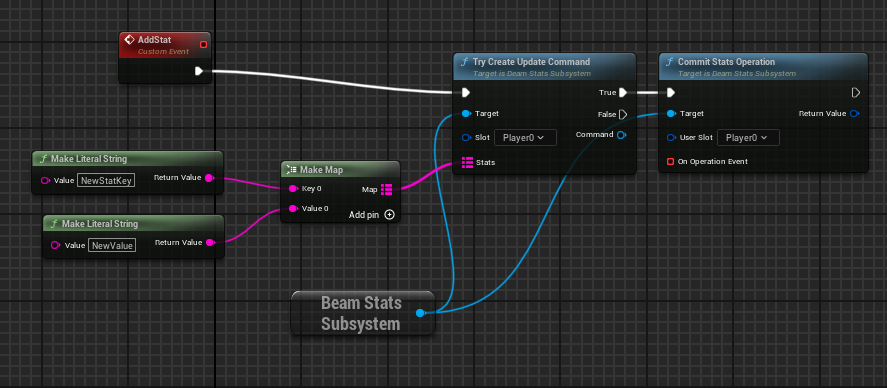Select the Commit Stats Operation node header

[763, 66]
